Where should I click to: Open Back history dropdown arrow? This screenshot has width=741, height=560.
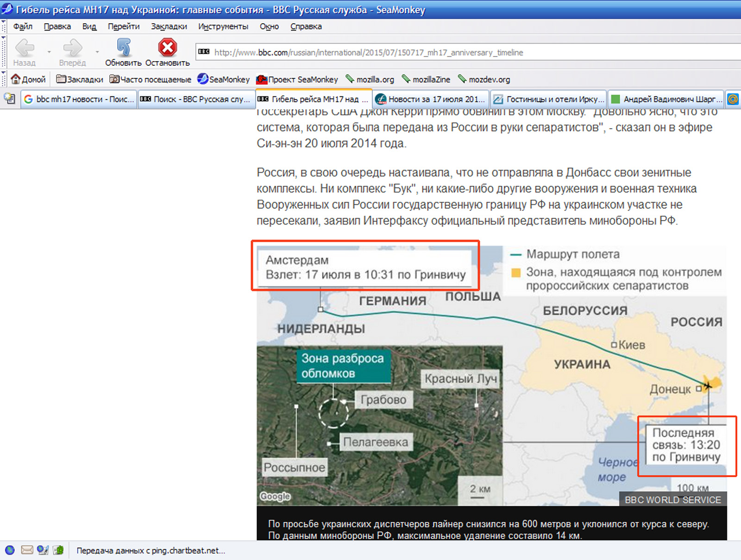49,52
